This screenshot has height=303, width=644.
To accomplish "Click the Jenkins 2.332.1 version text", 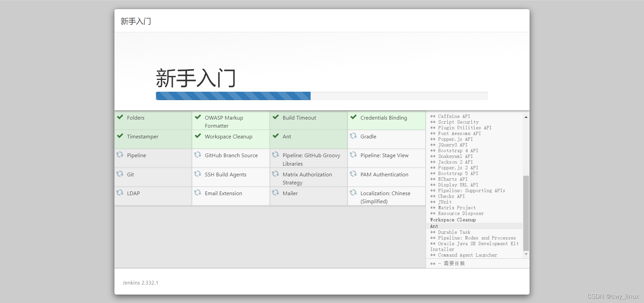I will point(140,283).
